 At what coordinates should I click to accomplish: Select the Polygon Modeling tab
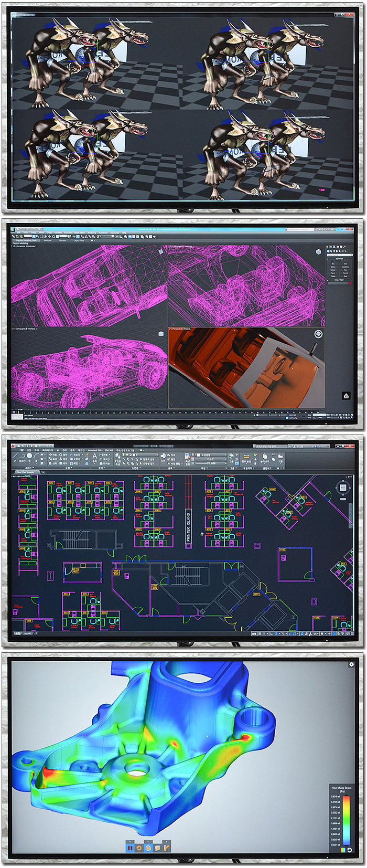tap(20, 244)
